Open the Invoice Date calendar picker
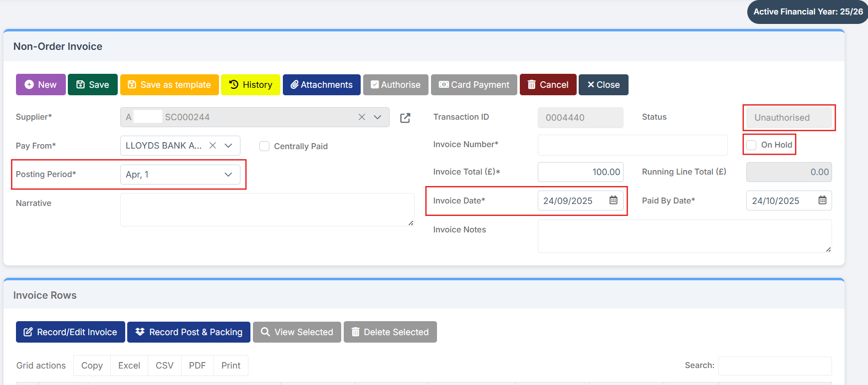Screen dimensions: 868x385 [x=613, y=200]
